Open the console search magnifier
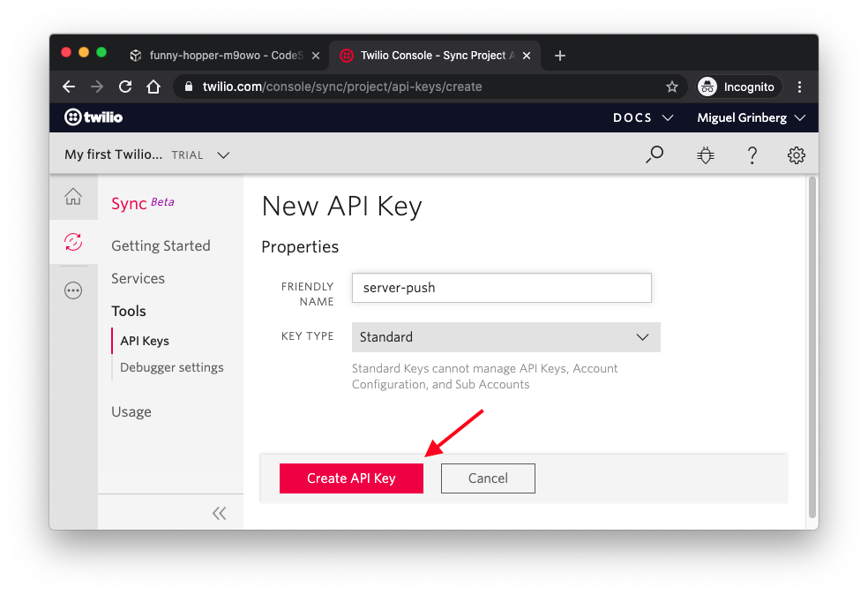 [x=655, y=154]
